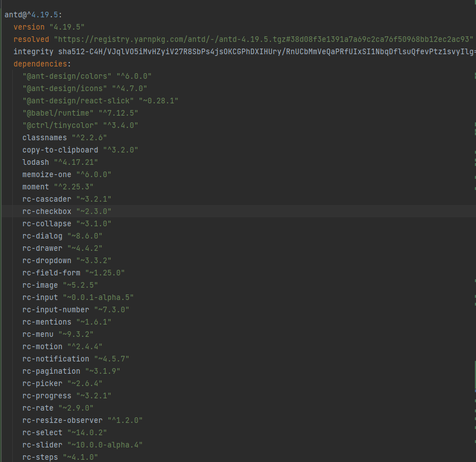Click the rc-drawer "~4.4.2" line
The width and height of the screenshot is (476, 462).
click(62, 248)
